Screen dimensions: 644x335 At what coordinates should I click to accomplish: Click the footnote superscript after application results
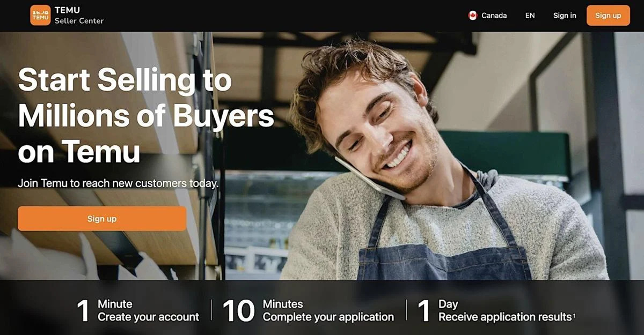tap(574, 315)
